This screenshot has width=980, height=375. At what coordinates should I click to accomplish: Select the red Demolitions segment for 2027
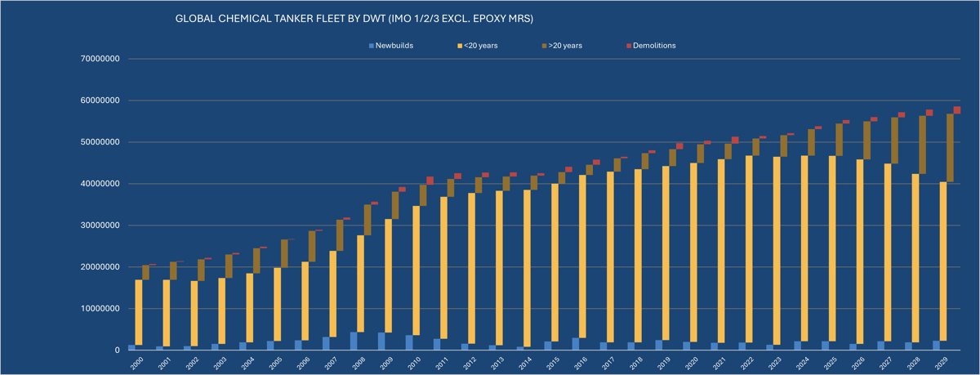click(x=902, y=115)
